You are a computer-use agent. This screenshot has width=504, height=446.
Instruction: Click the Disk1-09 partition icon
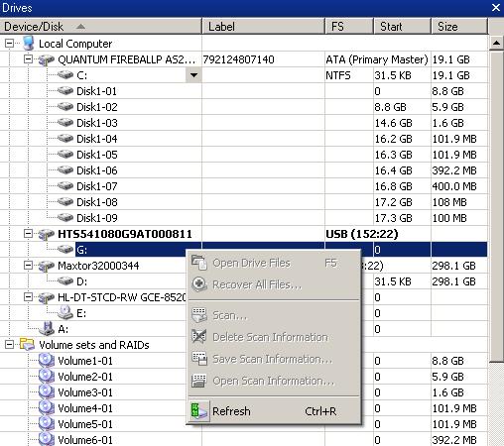pos(65,218)
